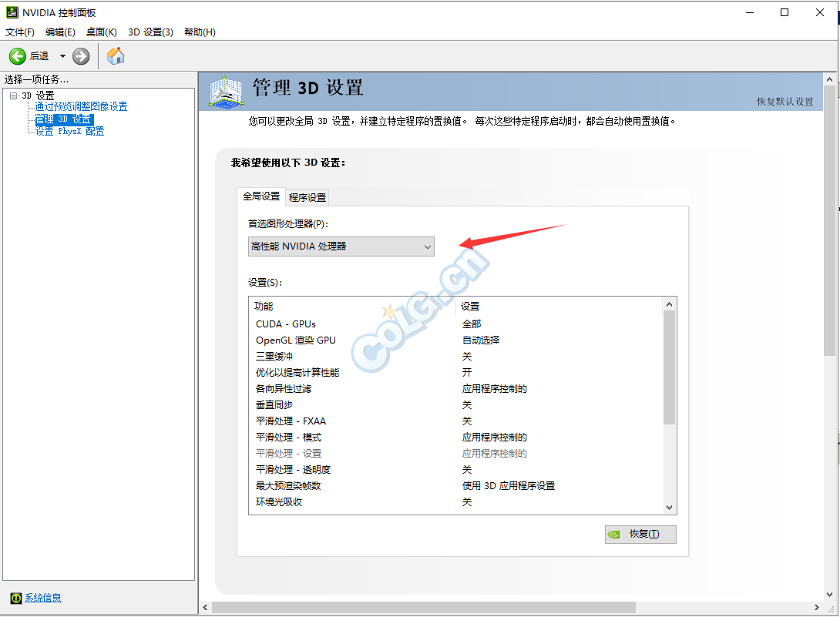840x617 pixels.
Task: Click the Forward arrow icon in toolbar
Action: pos(81,56)
